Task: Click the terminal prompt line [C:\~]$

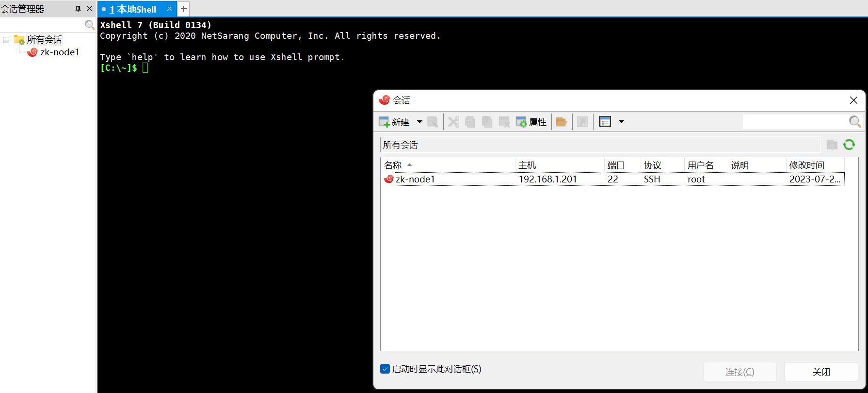Action: [x=118, y=68]
